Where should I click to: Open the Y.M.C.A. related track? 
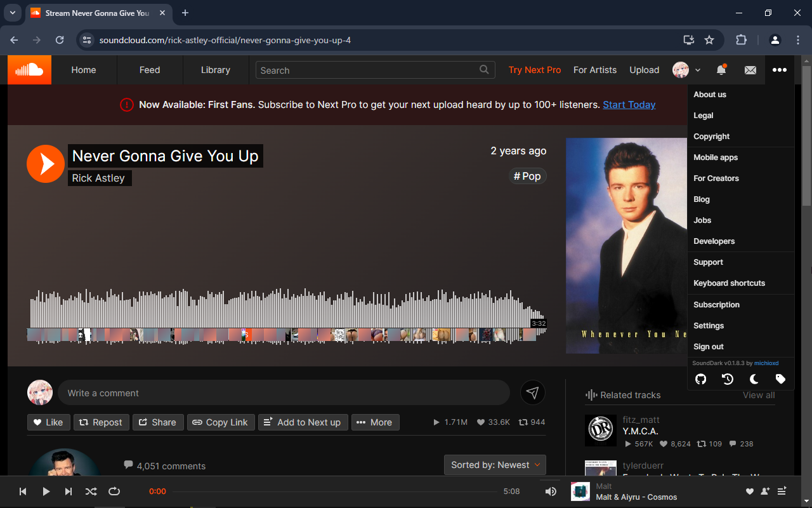pos(641,431)
